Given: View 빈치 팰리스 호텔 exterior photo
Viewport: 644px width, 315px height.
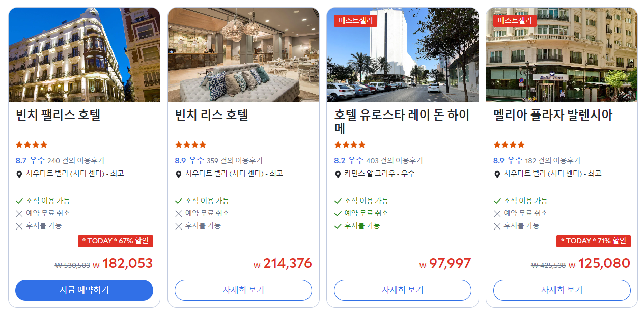Looking at the screenshot, I should point(85,54).
